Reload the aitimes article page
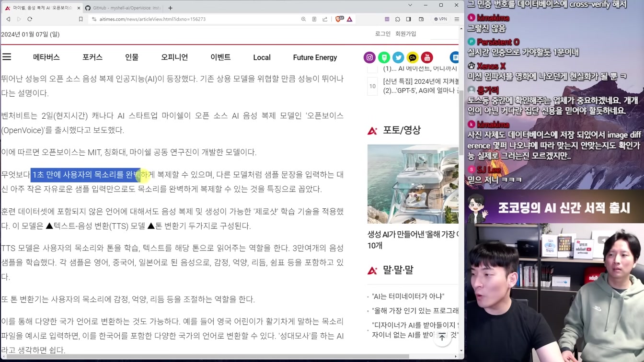 pyautogui.click(x=30, y=19)
